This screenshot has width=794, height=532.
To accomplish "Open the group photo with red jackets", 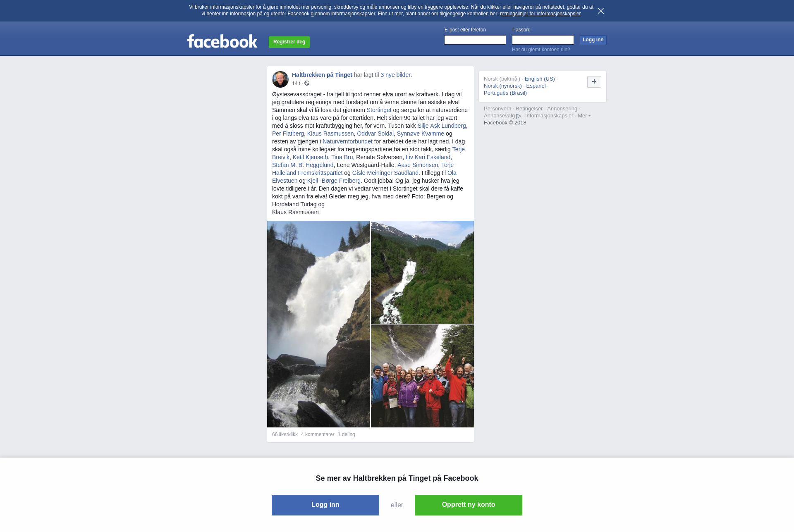I will (422, 376).
